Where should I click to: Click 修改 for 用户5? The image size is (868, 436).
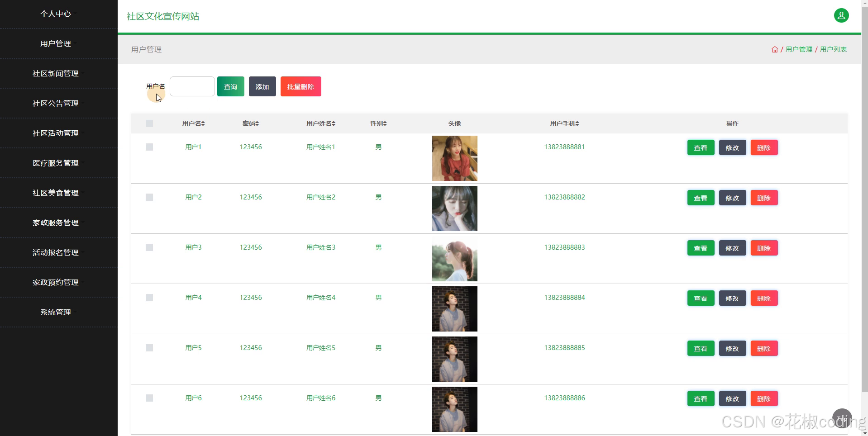coord(732,348)
